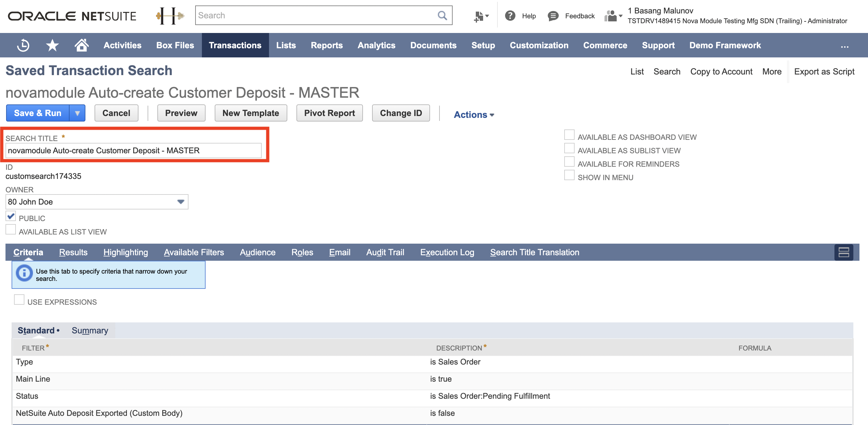Go to the Home dashboard icon

coord(81,45)
